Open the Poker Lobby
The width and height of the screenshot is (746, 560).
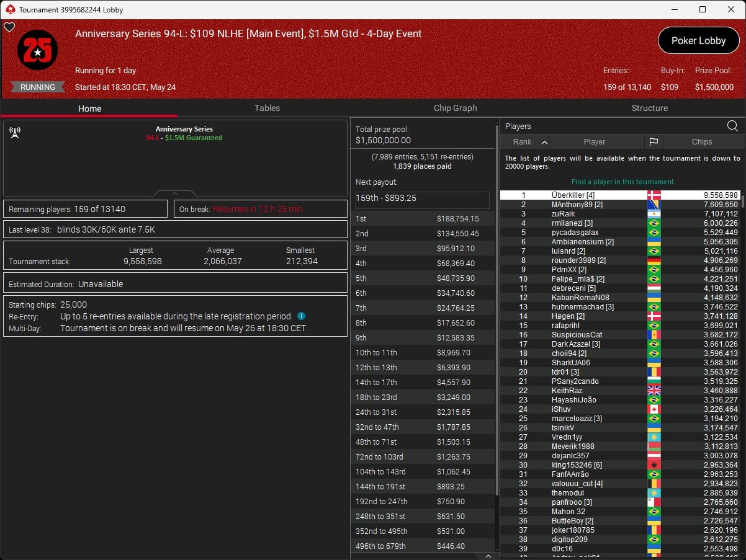click(698, 41)
